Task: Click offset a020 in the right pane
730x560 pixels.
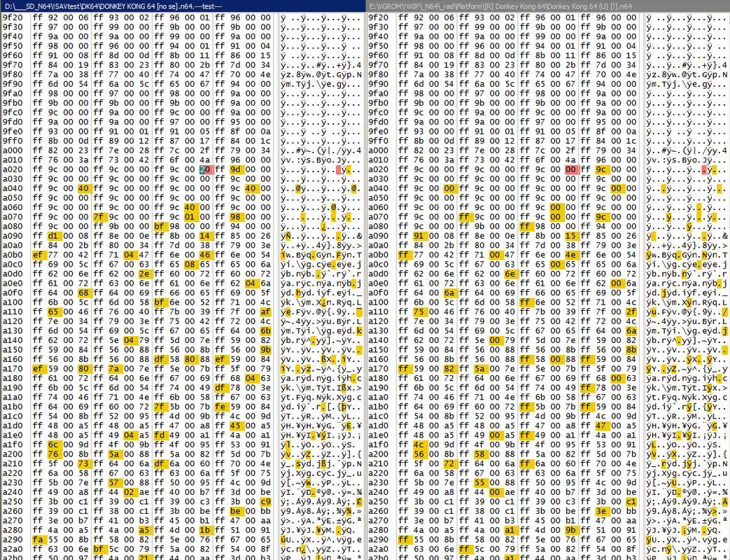Action: 377,169
